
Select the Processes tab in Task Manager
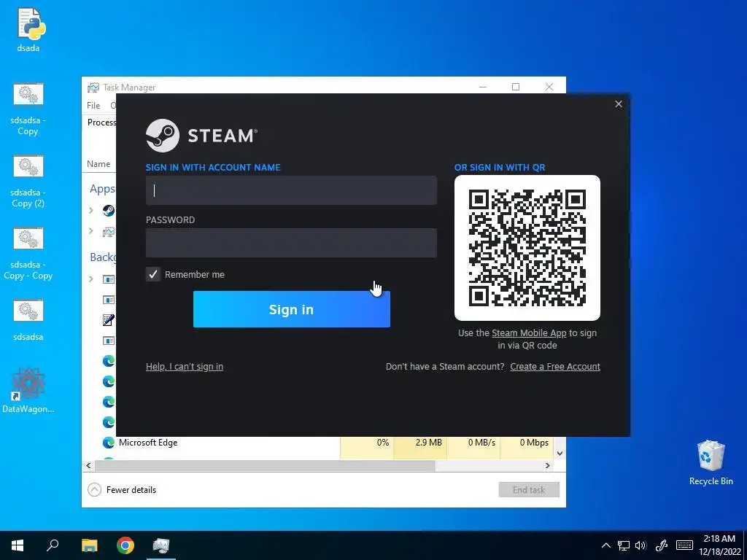pyautogui.click(x=101, y=122)
